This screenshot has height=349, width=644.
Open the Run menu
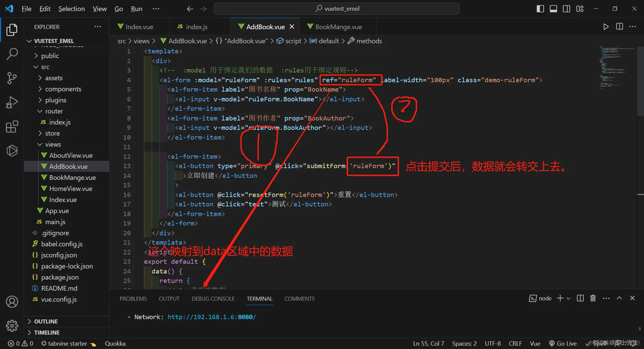point(137,9)
